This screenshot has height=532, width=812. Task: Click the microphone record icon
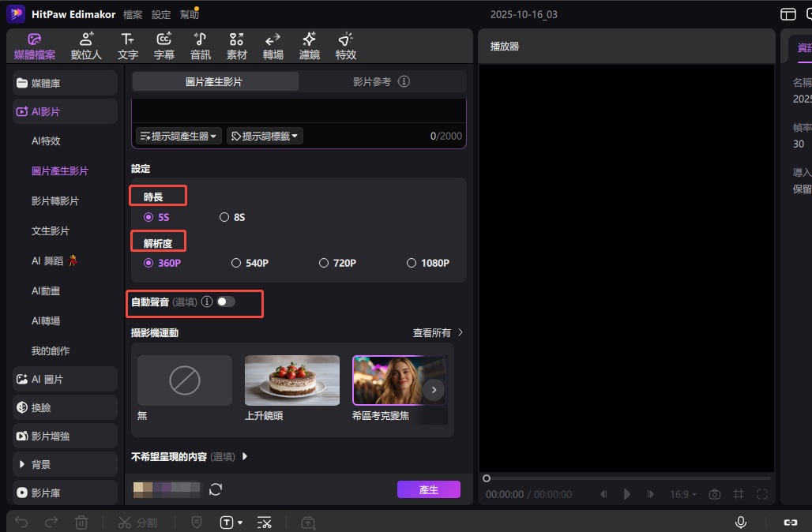(x=741, y=523)
